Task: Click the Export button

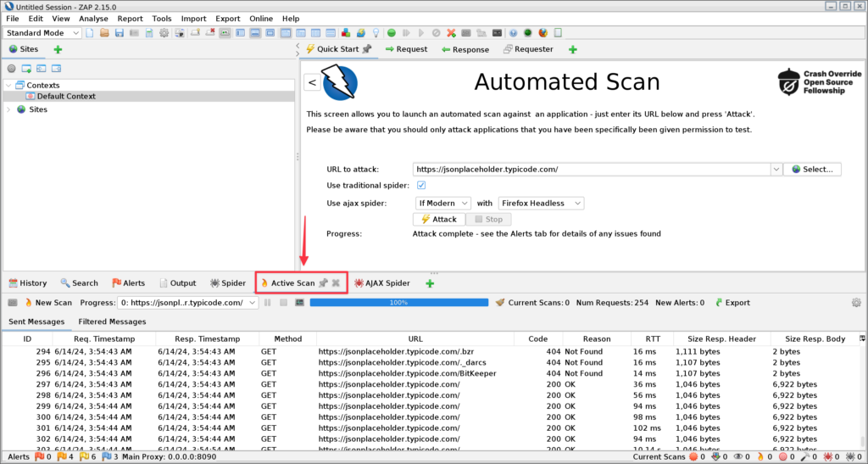Action: point(732,302)
